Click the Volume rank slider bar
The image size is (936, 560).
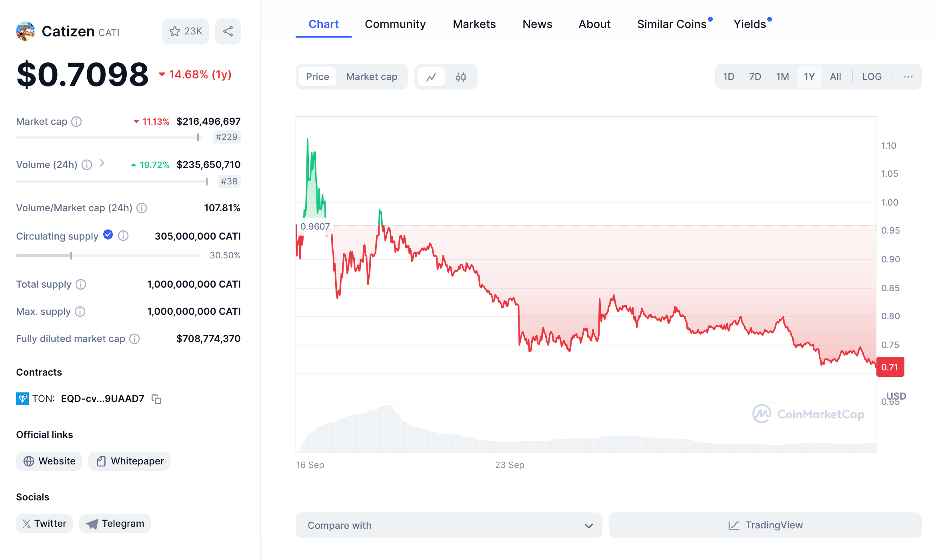[x=112, y=182]
